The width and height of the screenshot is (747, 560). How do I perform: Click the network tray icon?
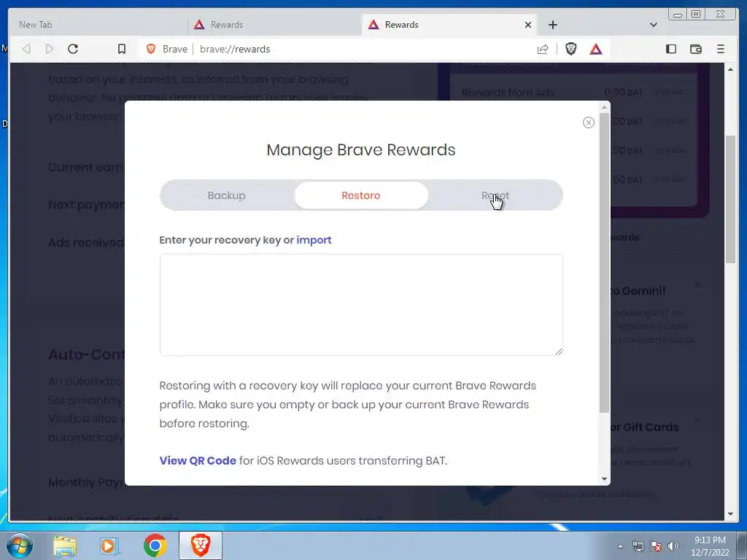[x=638, y=546]
